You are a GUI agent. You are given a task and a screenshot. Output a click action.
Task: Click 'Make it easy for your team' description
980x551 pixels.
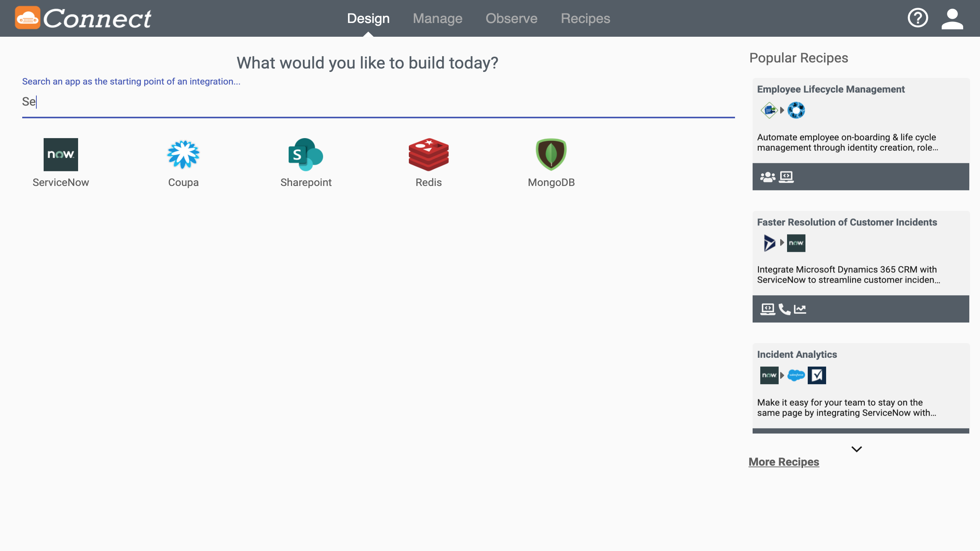click(x=847, y=408)
